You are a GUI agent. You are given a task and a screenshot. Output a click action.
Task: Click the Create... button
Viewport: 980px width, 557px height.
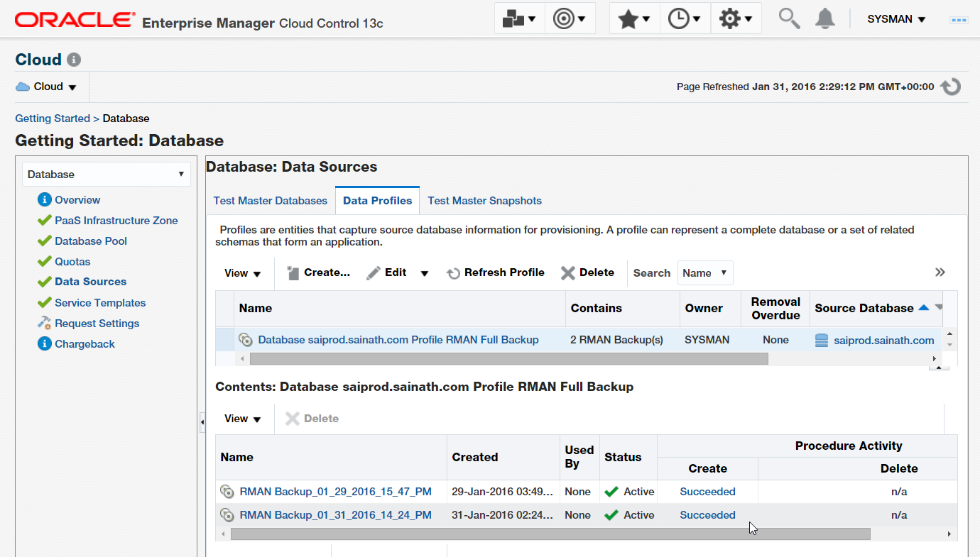(319, 272)
